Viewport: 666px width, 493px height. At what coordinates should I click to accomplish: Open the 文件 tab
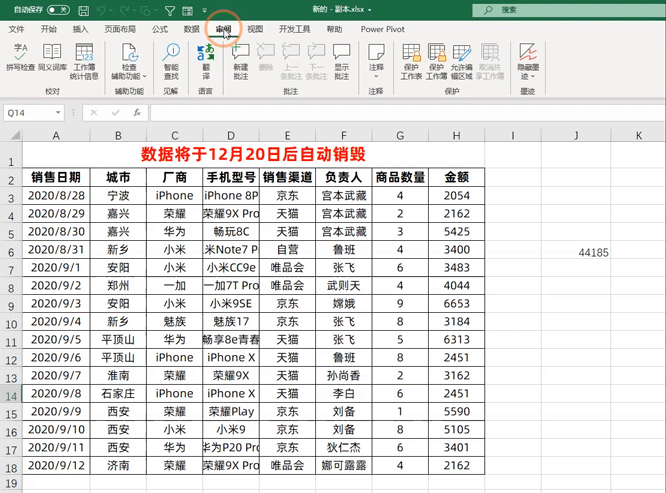click(x=16, y=29)
